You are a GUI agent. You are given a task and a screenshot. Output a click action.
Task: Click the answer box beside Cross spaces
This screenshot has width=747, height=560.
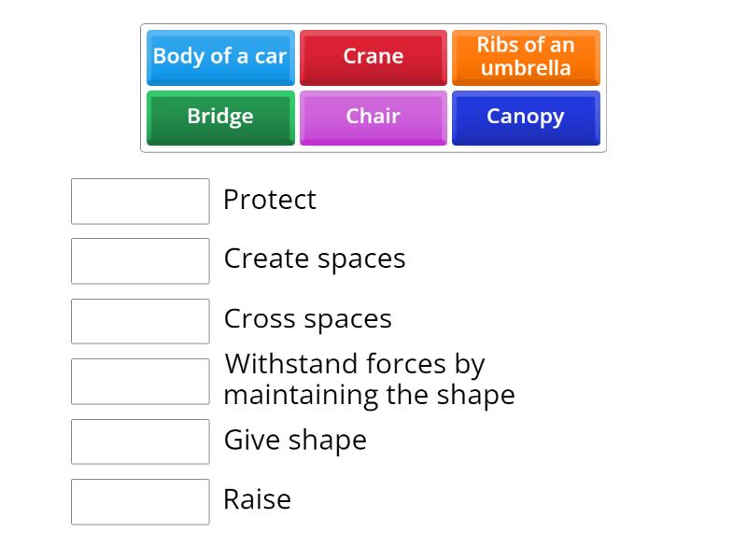coord(140,321)
